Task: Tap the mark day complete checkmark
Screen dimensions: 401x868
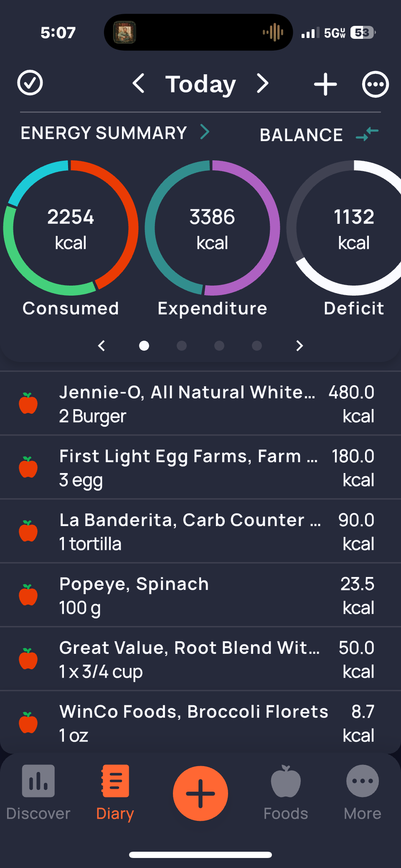Action: (x=30, y=83)
